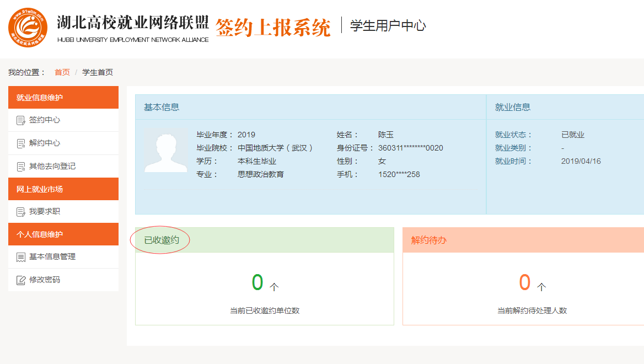Click the 我要求职 sidebar icon
The width and height of the screenshot is (644, 364).
point(21,212)
